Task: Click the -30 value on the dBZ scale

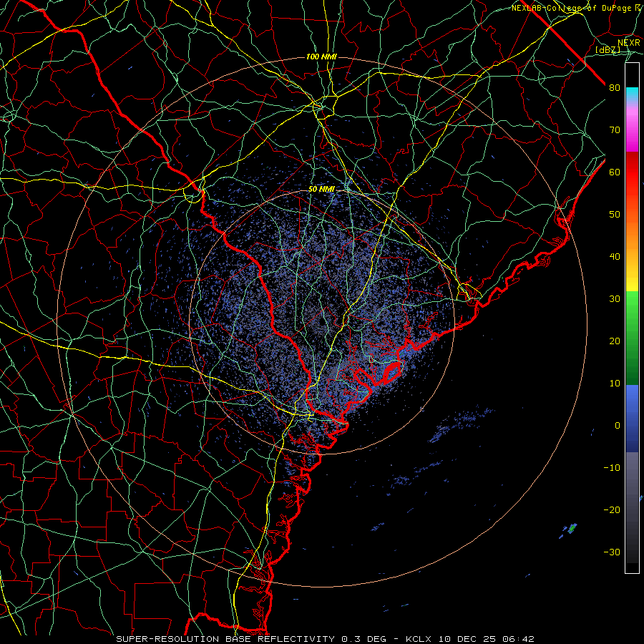Action: click(612, 552)
